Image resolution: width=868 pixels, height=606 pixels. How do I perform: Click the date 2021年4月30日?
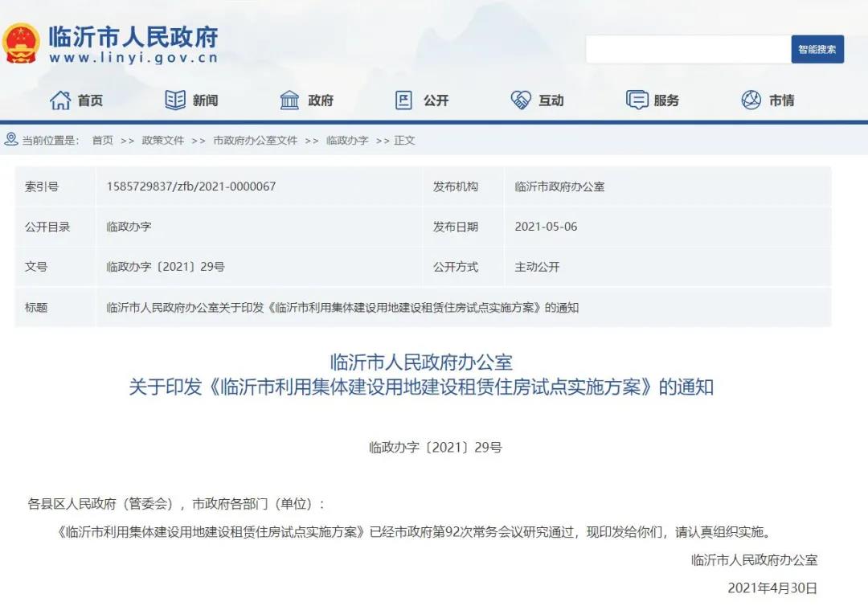[x=772, y=588]
